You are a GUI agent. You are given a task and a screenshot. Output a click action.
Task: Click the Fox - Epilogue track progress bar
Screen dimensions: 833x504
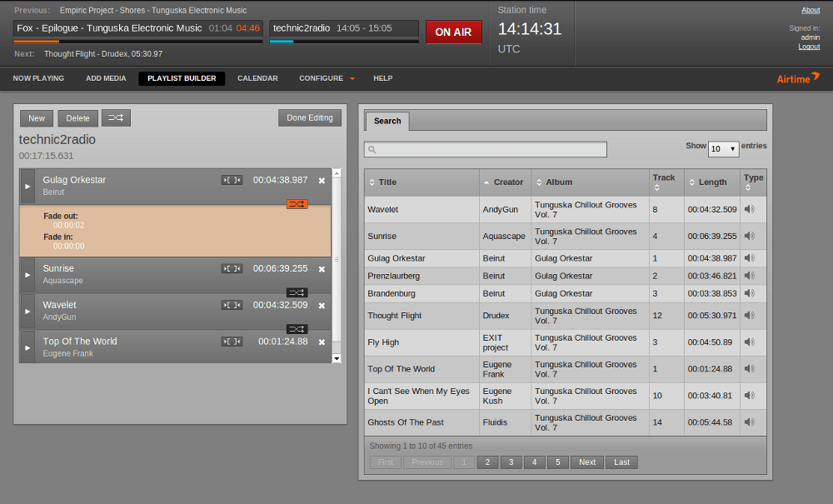point(137,41)
